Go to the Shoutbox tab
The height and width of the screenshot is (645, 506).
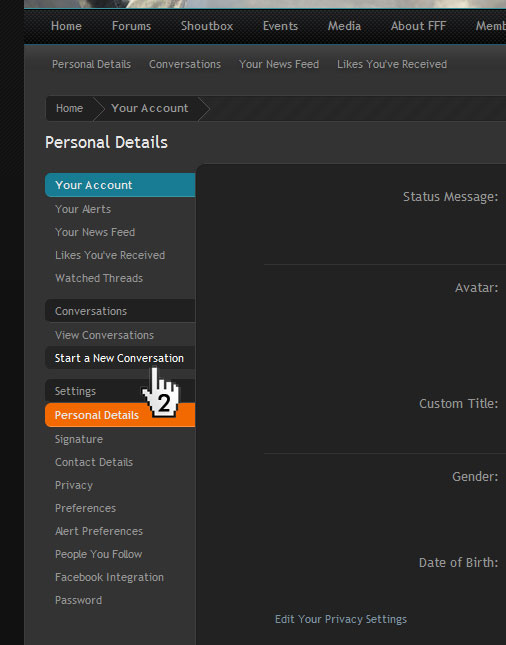coord(207,26)
